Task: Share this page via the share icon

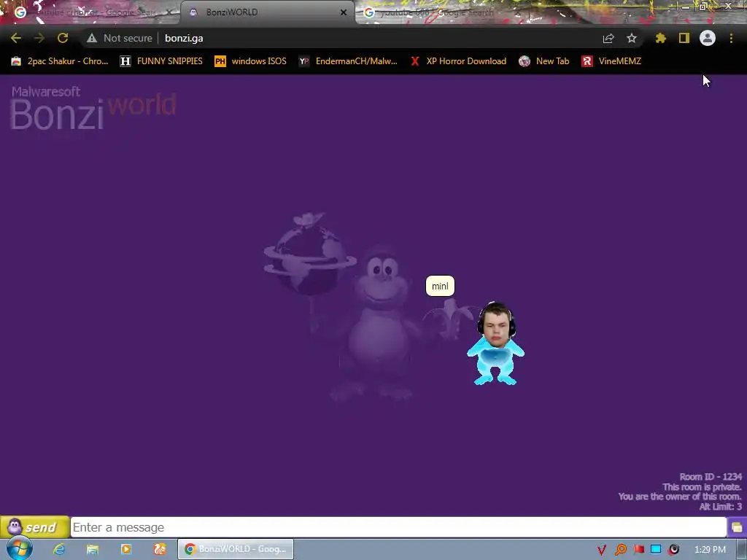Action: point(608,38)
